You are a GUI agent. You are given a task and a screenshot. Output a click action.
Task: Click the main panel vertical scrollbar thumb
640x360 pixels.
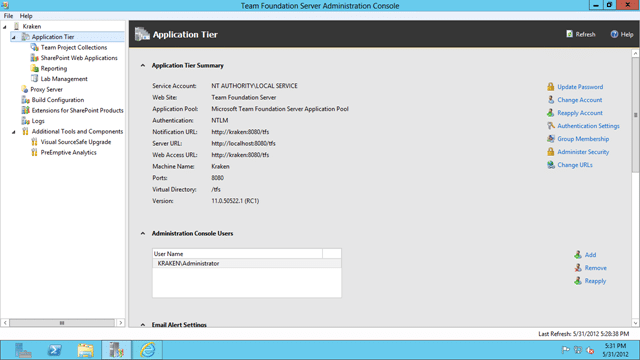[636, 115]
